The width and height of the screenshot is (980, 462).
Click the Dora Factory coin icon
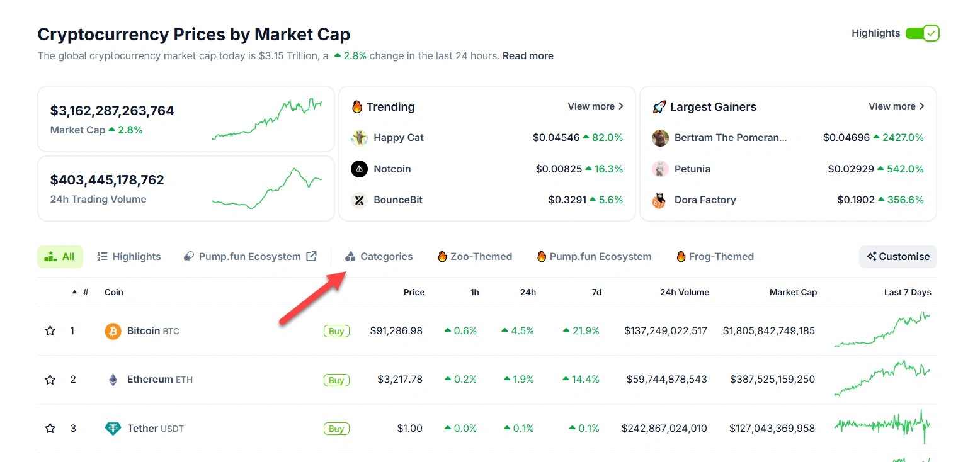coord(660,200)
